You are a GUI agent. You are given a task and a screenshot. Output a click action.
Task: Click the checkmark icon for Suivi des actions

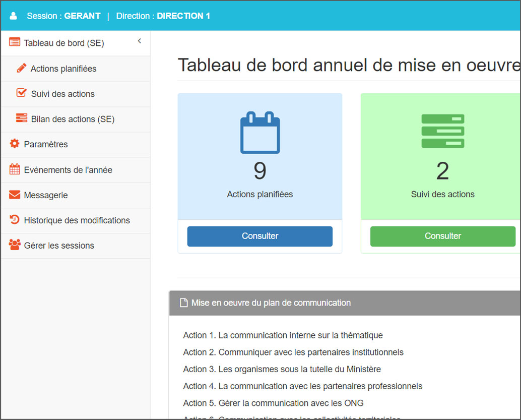22,92
